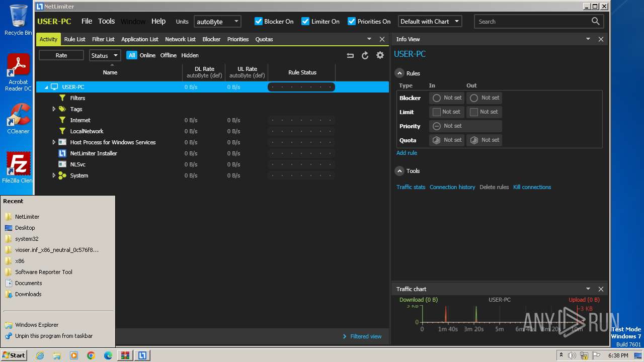
Task: Open the Help menu
Action: coord(158,21)
